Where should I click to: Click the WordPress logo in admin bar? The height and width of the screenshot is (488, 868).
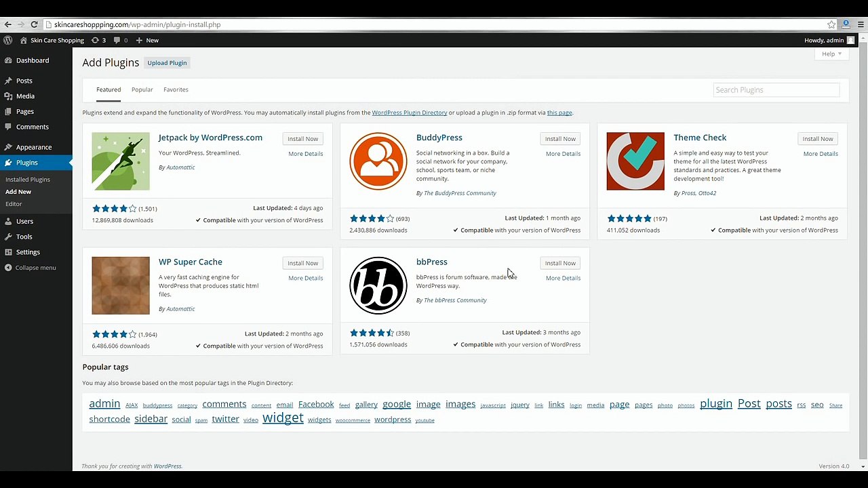(x=7, y=40)
